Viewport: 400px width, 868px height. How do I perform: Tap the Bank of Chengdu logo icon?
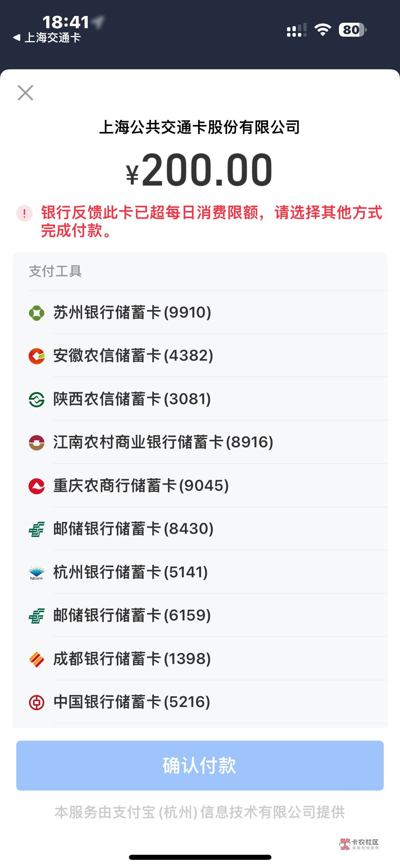click(x=37, y=659)
